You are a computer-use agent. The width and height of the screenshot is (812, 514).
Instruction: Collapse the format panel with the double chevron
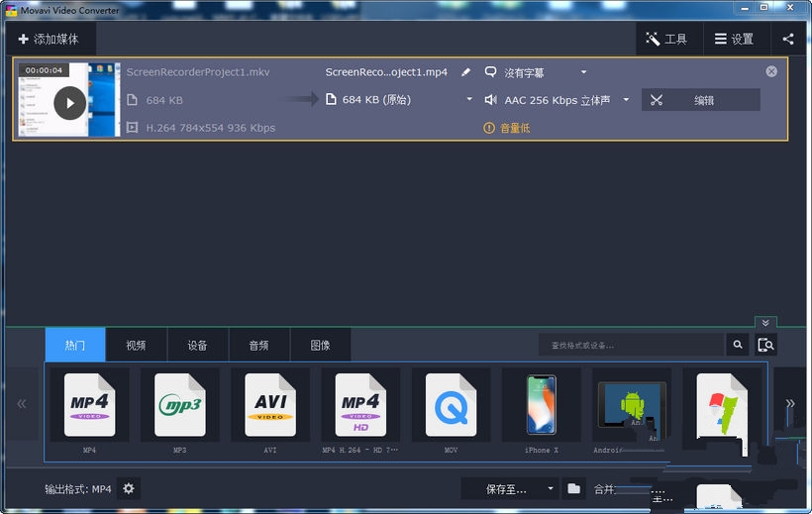pyautogui.click(x=764, y=323)
